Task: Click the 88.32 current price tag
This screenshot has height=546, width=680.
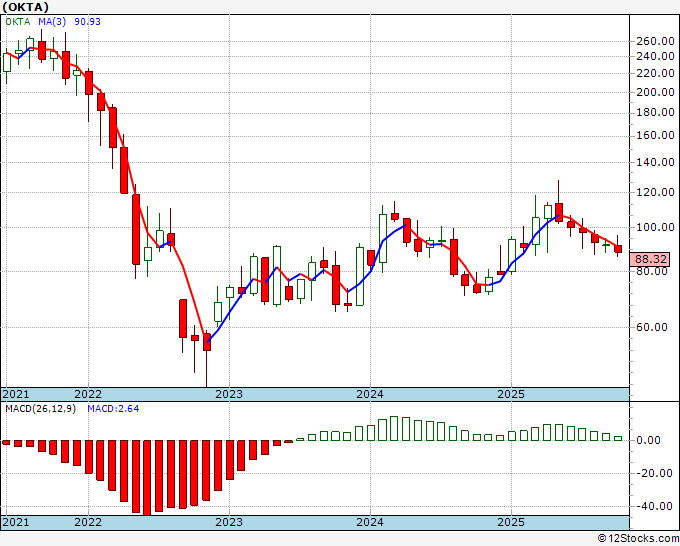Action: pos(650,259)
